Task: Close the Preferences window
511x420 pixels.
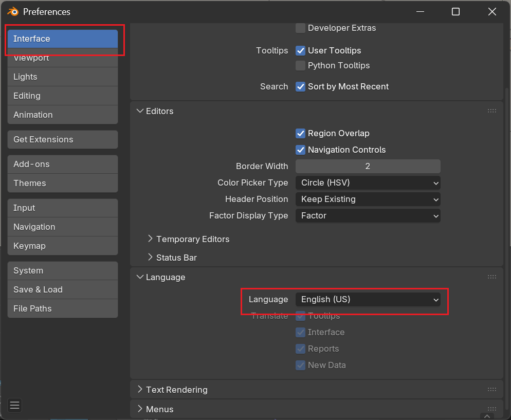Action: (x=492, y=12)
